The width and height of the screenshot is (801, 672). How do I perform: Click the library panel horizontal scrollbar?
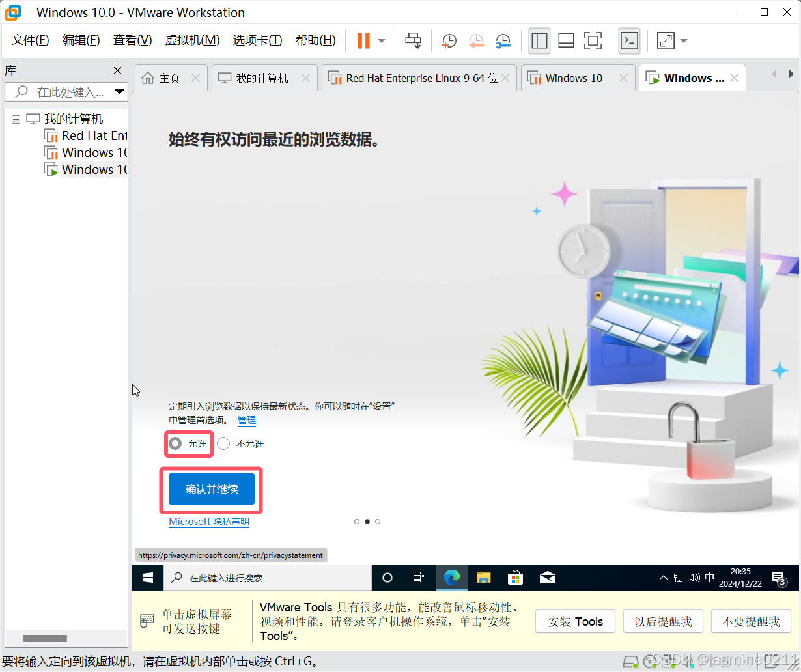(45, 638)
